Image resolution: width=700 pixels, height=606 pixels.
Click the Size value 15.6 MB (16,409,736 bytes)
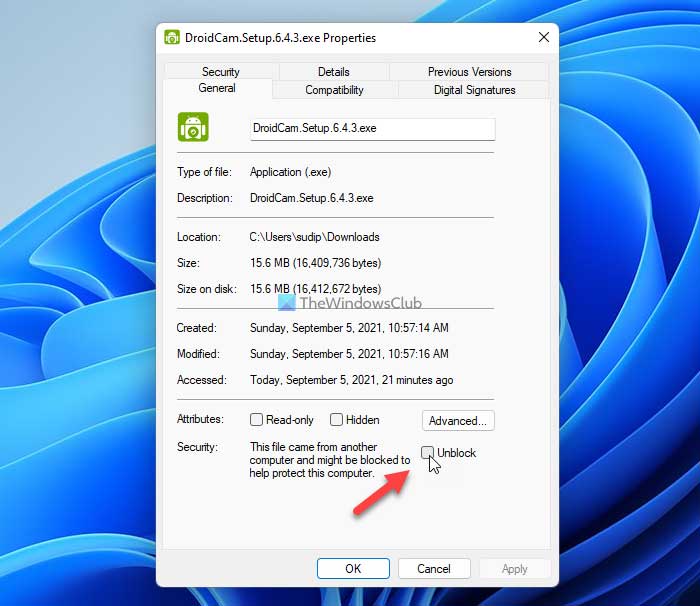pos(316,263)
